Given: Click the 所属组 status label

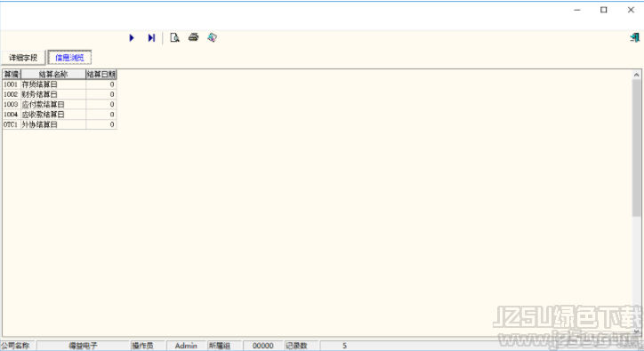Looking at the screenshot, I should (220, 346).
